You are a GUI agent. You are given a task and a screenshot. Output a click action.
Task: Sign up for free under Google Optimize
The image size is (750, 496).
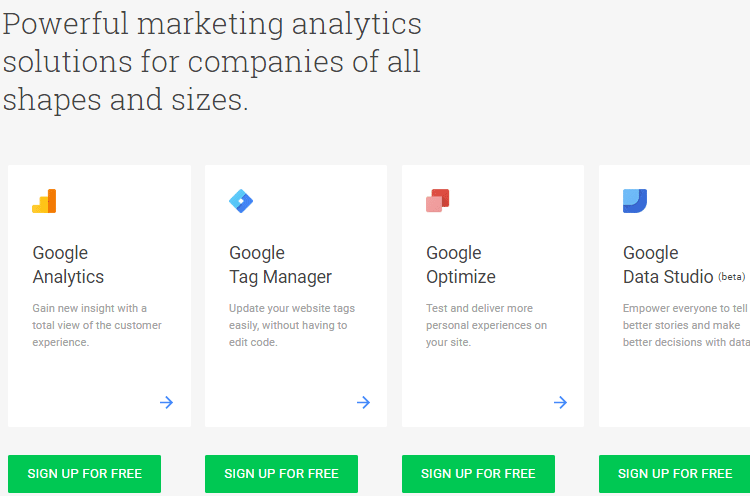pos(478,474)
